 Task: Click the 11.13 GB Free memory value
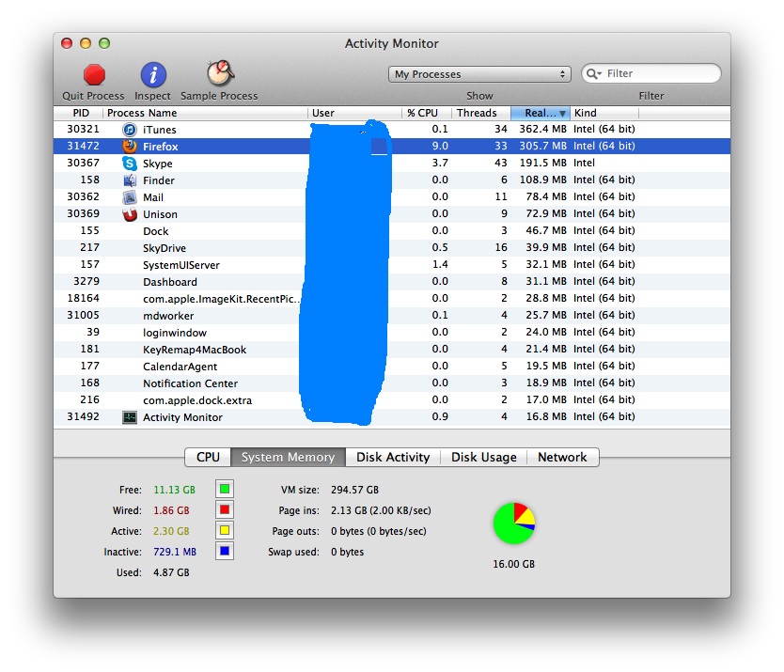[174, 490]
